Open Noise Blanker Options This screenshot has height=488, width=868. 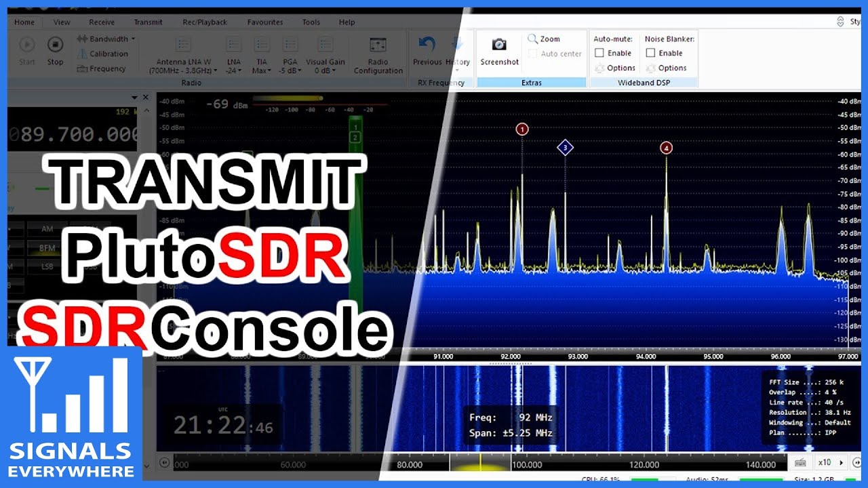(666, 68)
